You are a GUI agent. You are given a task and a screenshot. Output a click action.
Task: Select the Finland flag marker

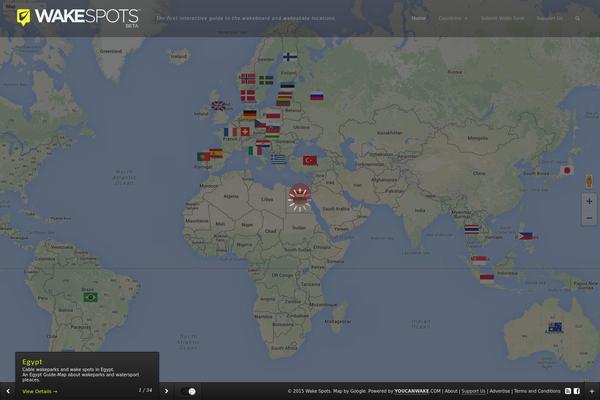(x=290, y=57)
